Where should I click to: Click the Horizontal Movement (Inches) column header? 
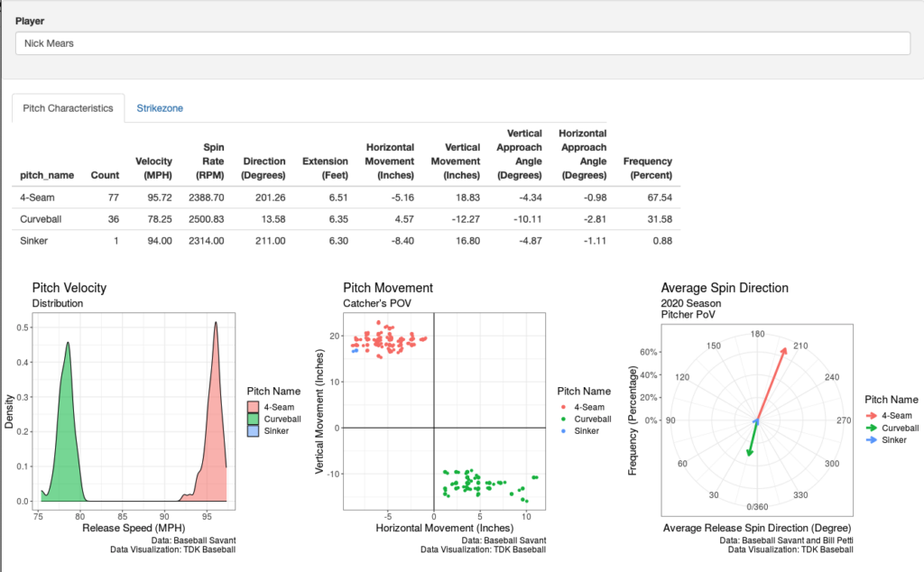click(390, 161)
